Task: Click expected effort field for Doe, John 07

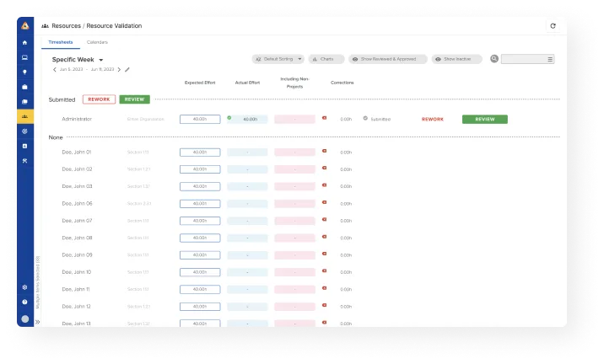Action: pyautogui.click(x=200, y=221)
